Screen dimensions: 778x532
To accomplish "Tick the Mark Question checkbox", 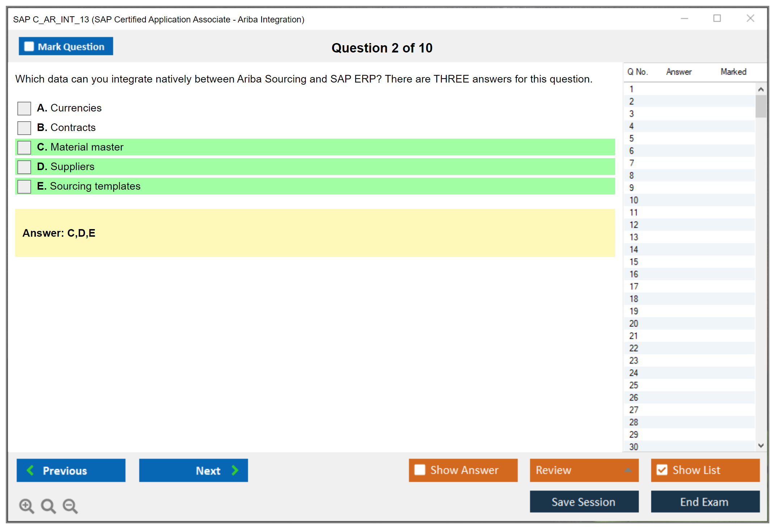I will pyautogui.click(x=29, y=47).
